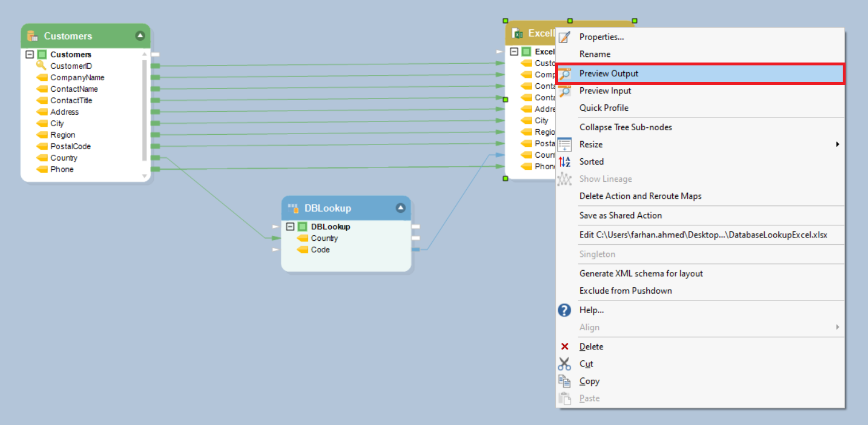Screen dimensions: 868x425
Task: Click the Preview Input magnifier icon
Action: point(565,91)
